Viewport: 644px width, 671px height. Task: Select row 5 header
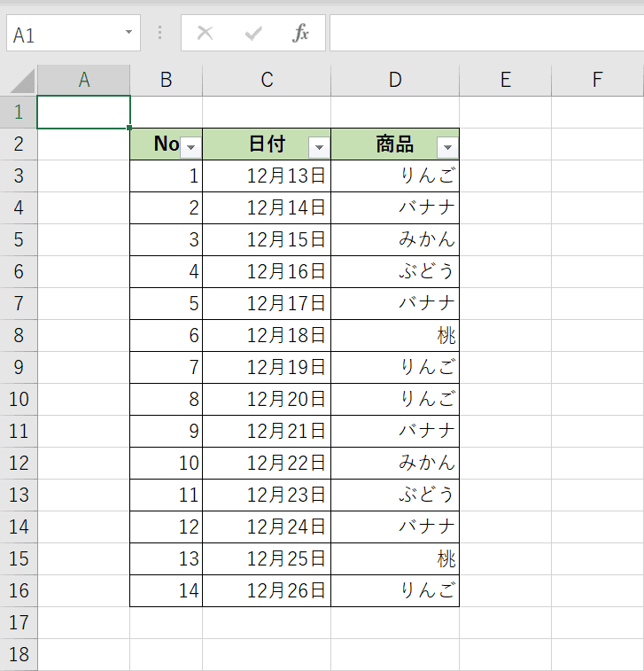pos(19,239)
